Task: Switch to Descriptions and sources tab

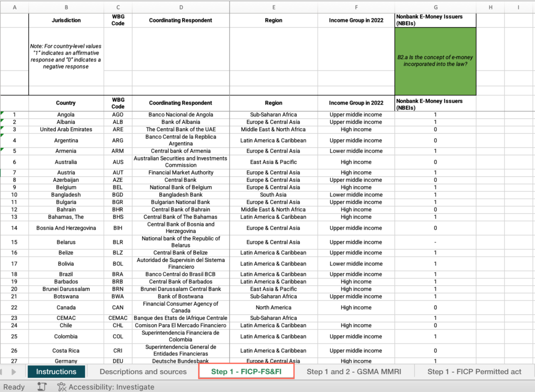Action: coord(143,372)
